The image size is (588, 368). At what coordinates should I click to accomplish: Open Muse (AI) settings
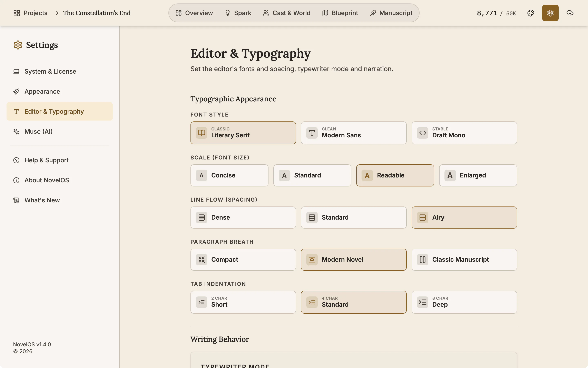tap(60, 131)
